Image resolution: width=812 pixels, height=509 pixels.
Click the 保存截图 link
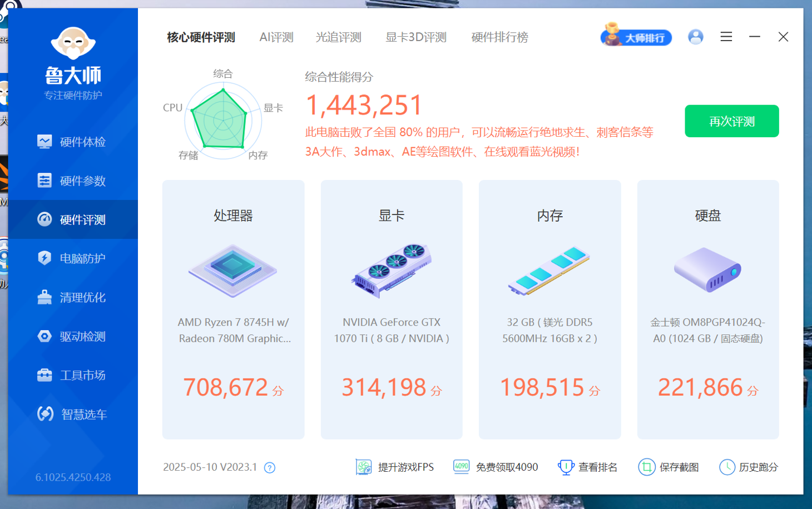coord(679,467)
